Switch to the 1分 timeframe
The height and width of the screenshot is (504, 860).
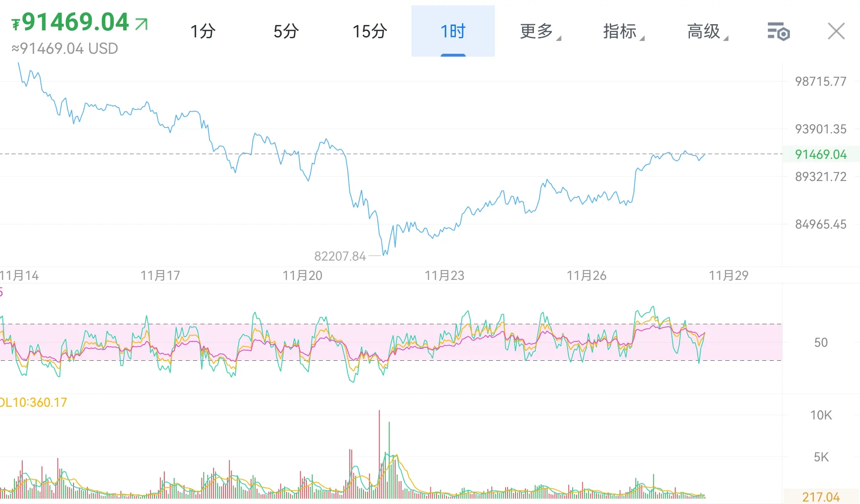tap(203, 31)
